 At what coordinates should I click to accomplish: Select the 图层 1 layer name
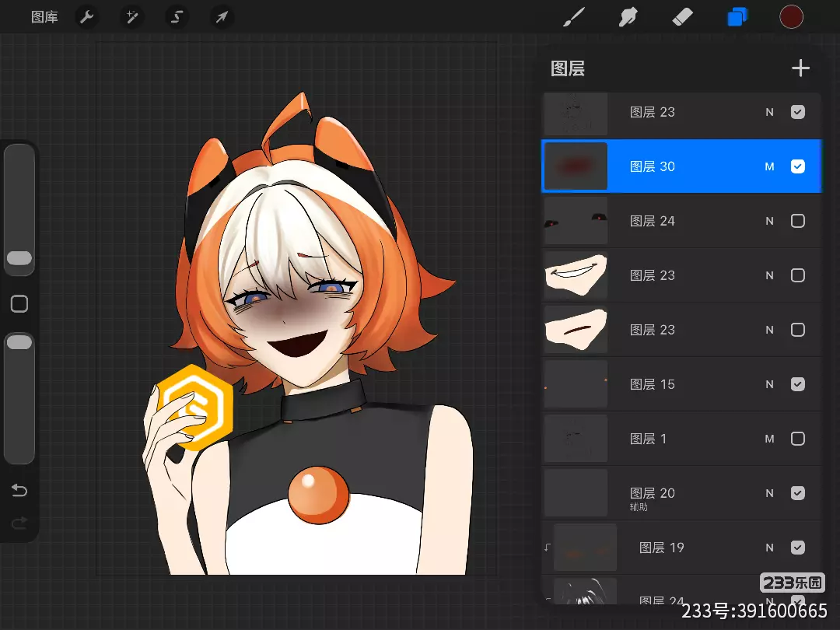[x=648, y=439]
